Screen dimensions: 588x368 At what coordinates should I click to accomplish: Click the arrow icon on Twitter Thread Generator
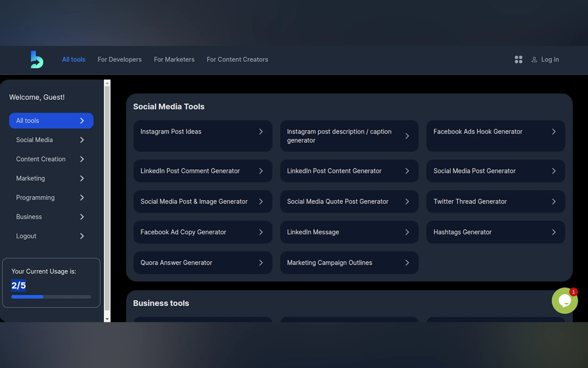554,202
